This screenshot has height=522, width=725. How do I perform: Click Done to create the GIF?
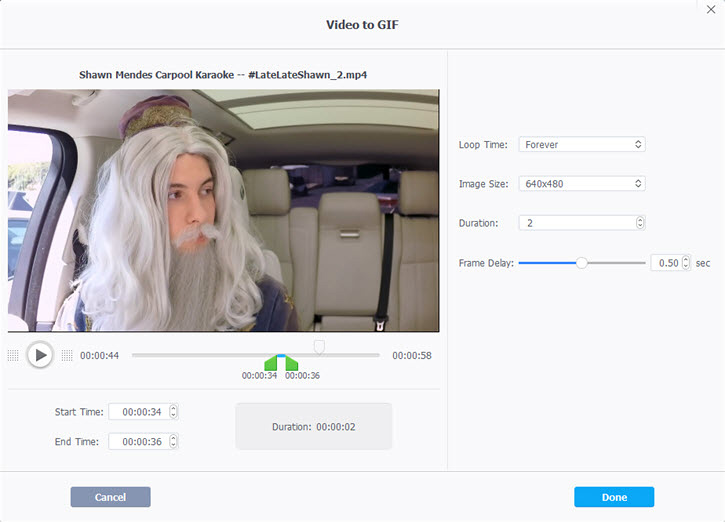click(x=614, y=497)
